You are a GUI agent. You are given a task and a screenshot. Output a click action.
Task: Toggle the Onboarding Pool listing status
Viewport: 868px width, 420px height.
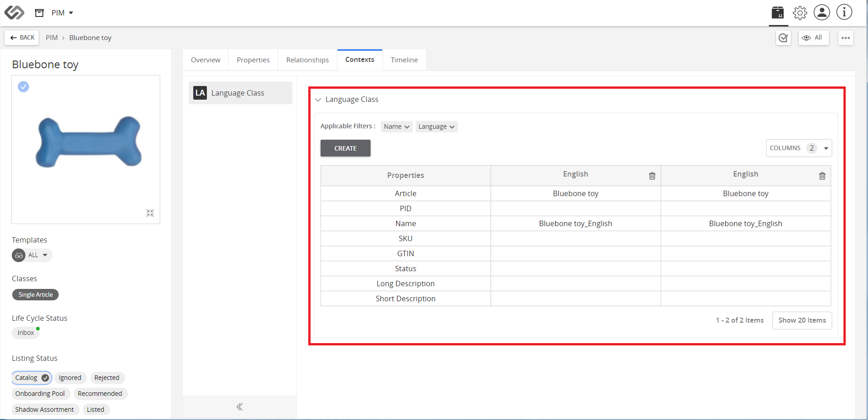click(x=40, y=394)
